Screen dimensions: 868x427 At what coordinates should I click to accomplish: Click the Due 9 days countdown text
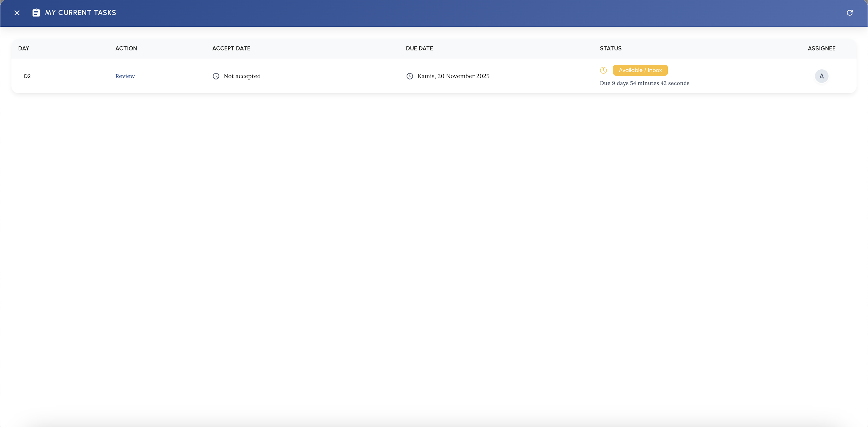[x=645, y=83]
